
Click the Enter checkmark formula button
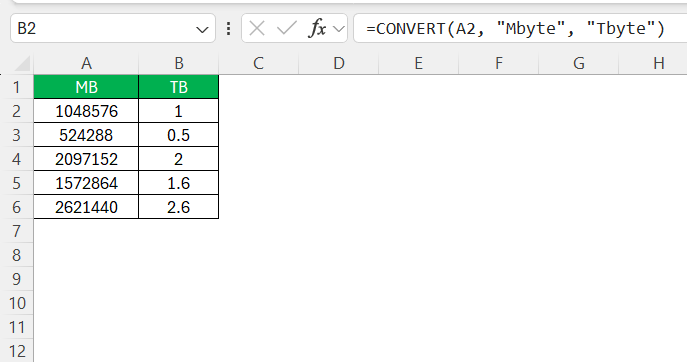287,29
